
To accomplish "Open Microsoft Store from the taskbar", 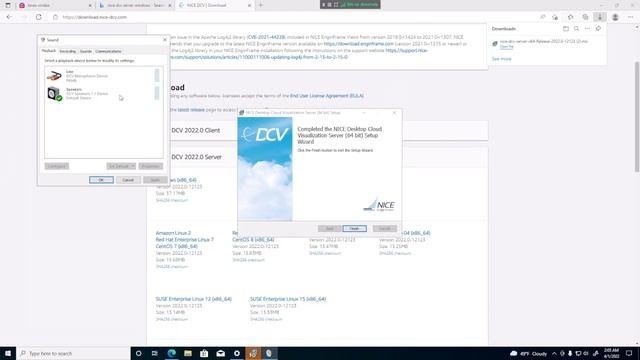I will pos(204,353).
